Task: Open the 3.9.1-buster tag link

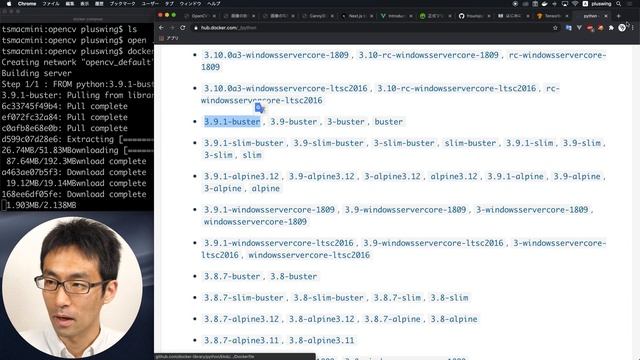Action: (232, 122)
